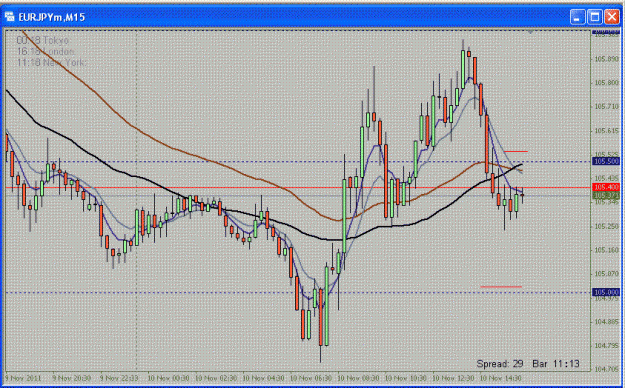Image resolution: width=625 pixels, height=388 pixels.
Task: Maximize the EURJPYm,M15 chart window
Action: click(595, 17)
